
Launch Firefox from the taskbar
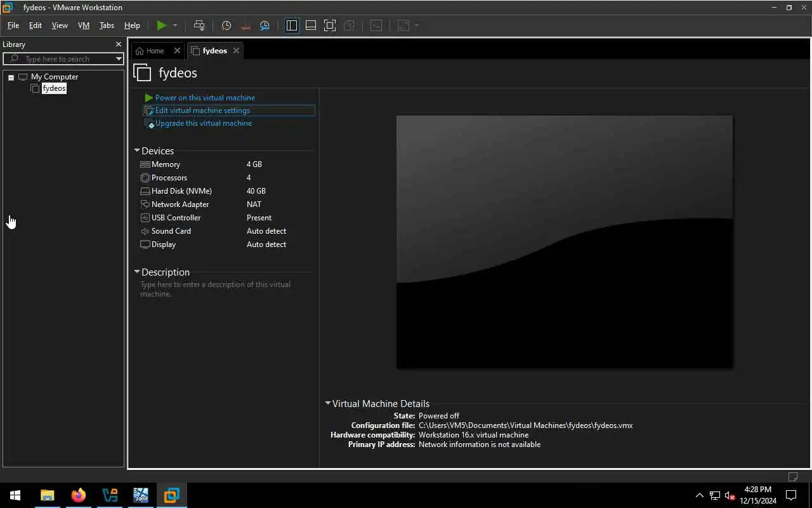pyautogui.click(x=79, y=495)
